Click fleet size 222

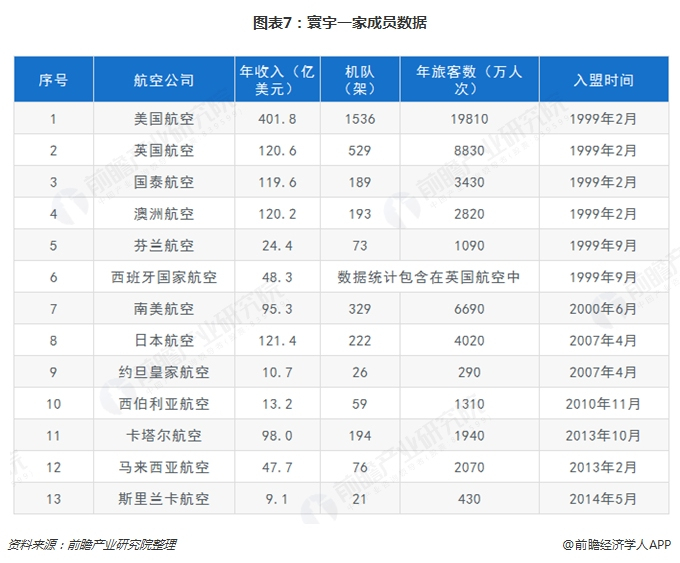pos(360,340)
